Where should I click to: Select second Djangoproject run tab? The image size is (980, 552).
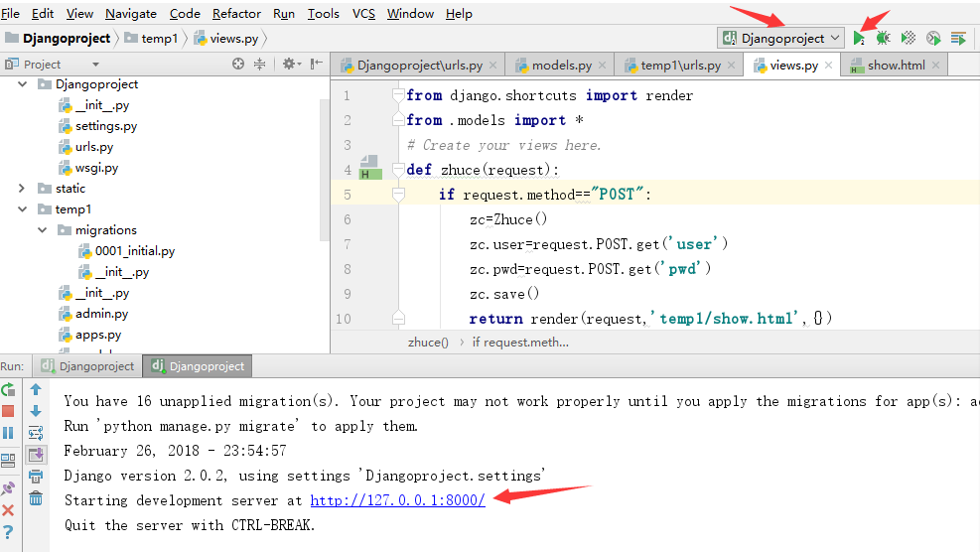click(198, 365)
